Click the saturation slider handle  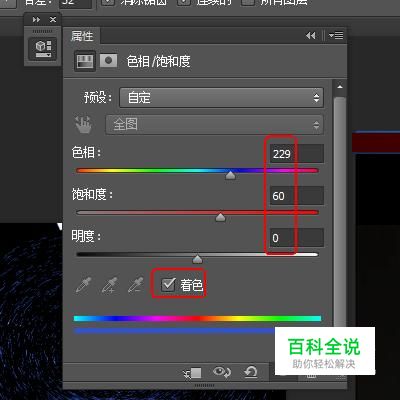(220, 217)
